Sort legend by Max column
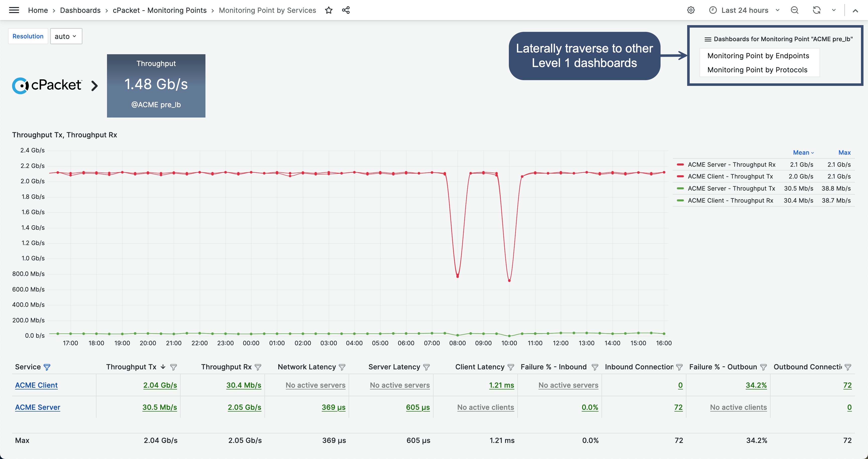Viewport: 868px width, 459px height. click(844, 153)
